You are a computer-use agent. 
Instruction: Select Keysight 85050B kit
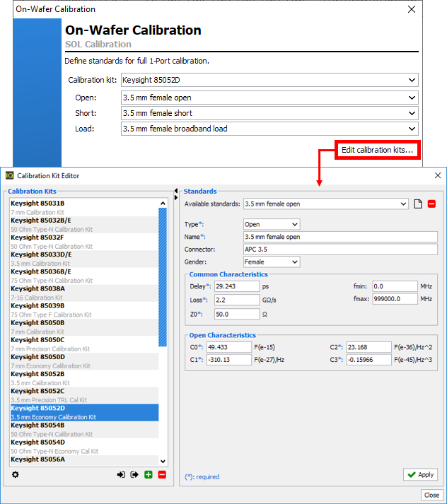[84, 327]
